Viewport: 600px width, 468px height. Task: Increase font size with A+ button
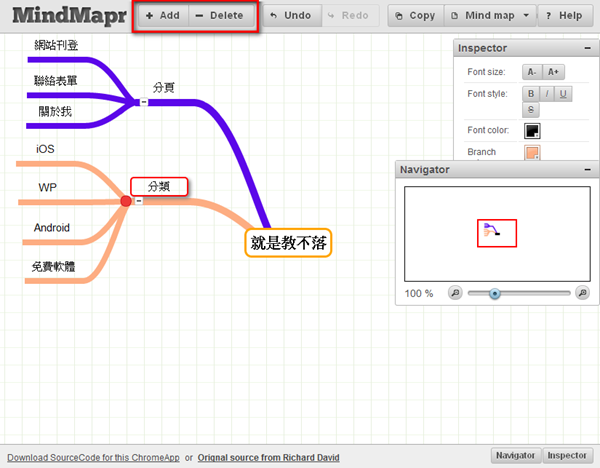553,72
